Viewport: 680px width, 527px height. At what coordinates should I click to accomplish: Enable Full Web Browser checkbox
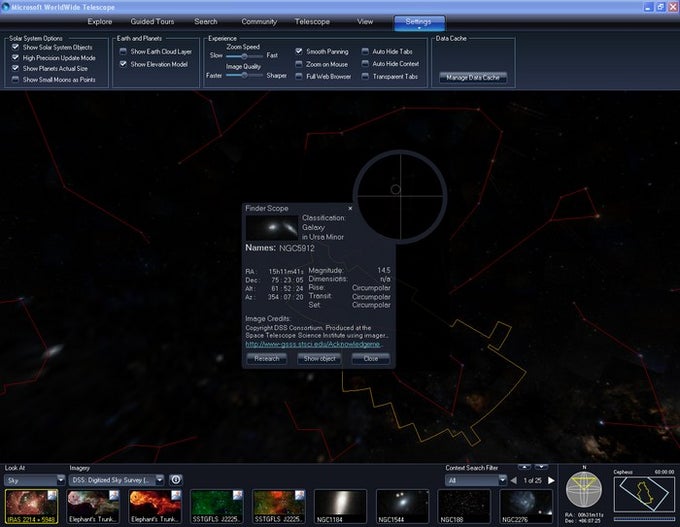coord(299,76)
